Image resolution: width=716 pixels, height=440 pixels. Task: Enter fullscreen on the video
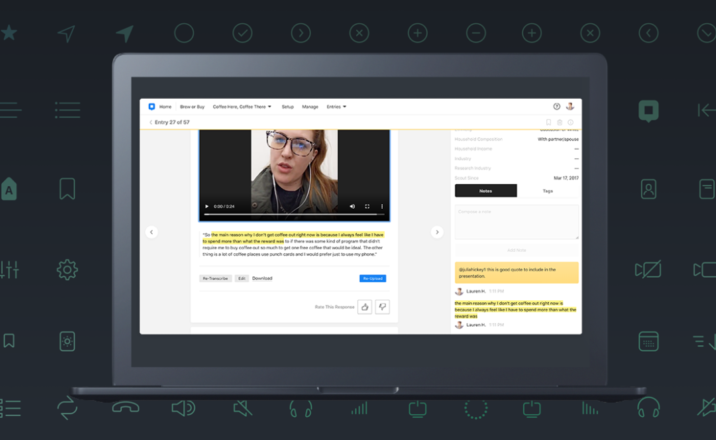click(x=367, y=206)
